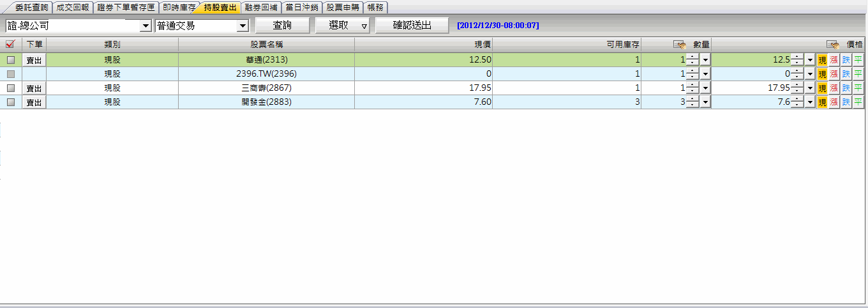Click the 現 current-price icon for 華通(2313)

(822, 59)
